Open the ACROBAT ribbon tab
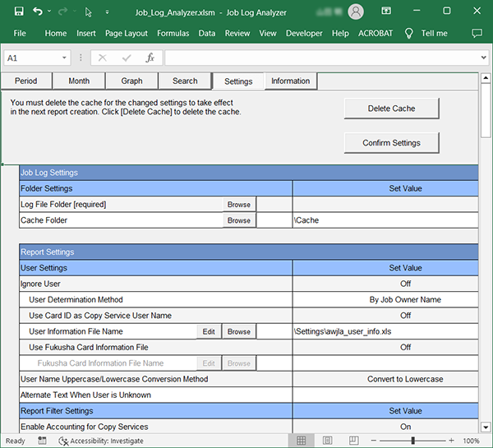Viewport: 493px width, 448px height. pos(376,33)
